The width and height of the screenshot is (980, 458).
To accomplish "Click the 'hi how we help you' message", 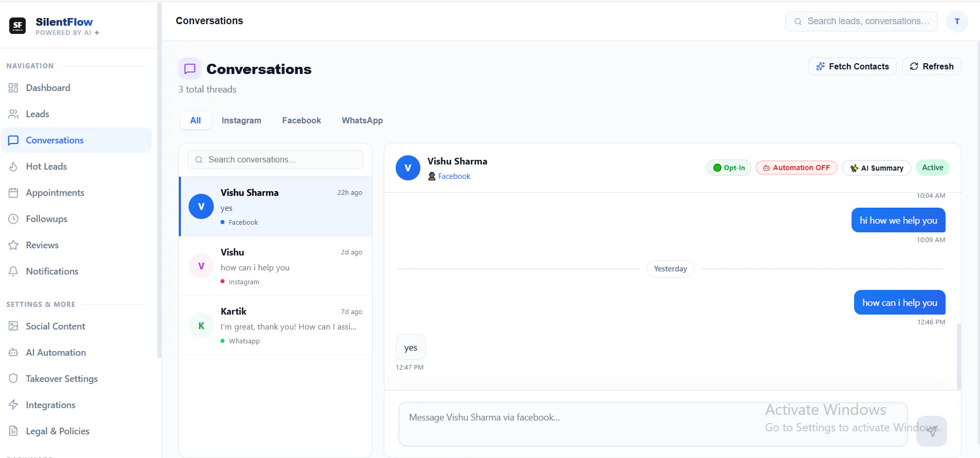I will pos(898,220).
